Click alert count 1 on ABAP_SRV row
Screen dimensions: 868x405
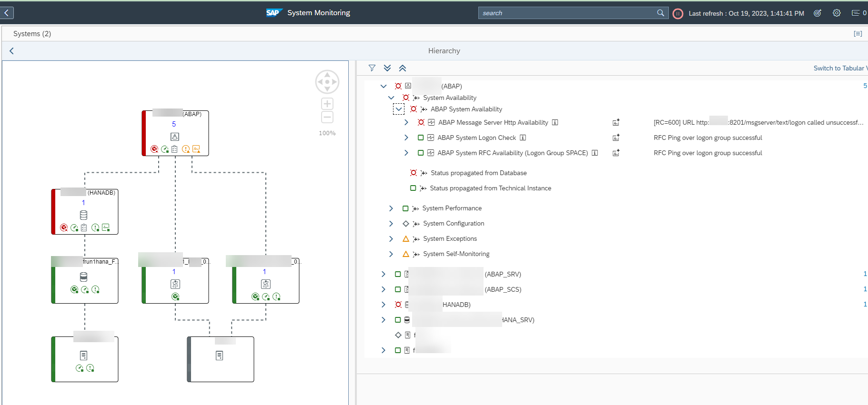[x=865, y=274]
